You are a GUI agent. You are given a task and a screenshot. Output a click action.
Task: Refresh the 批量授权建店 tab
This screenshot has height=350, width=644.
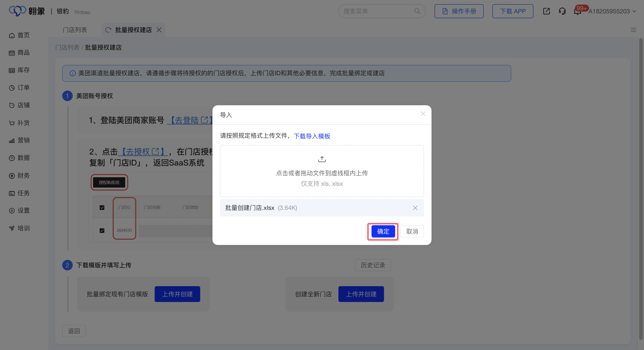(108, 30)
